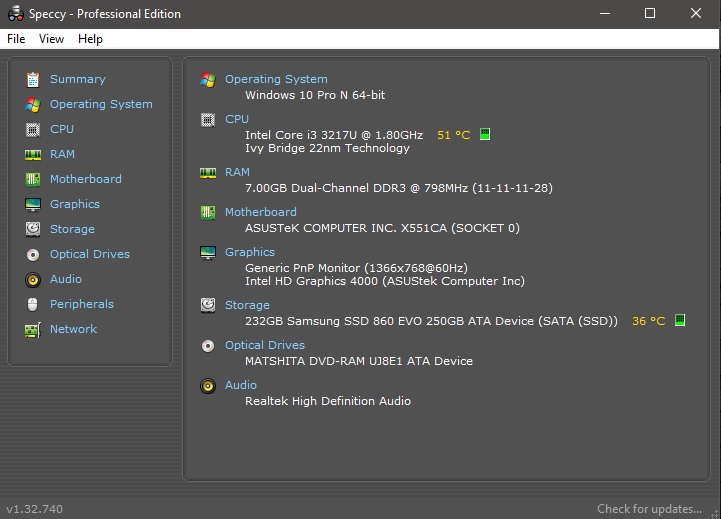
Task: Click the RAM module icon in sidebar
Action: 33,154
